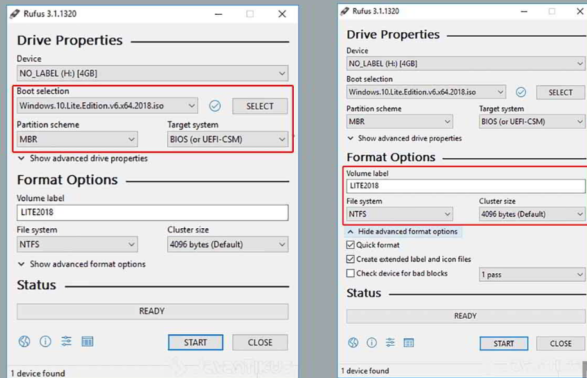This screenshot has width=587, height=378.
Task: Open File system NTFS dropdown in left window
Action: pos(77,244)
